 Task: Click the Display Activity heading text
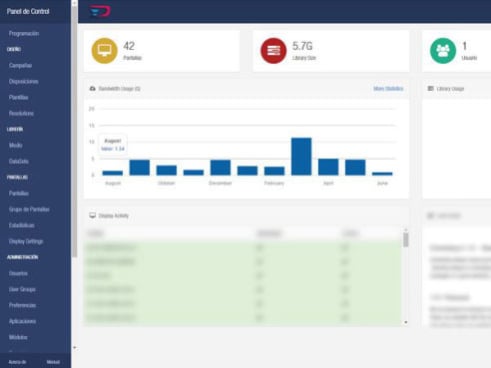[113, 216]
